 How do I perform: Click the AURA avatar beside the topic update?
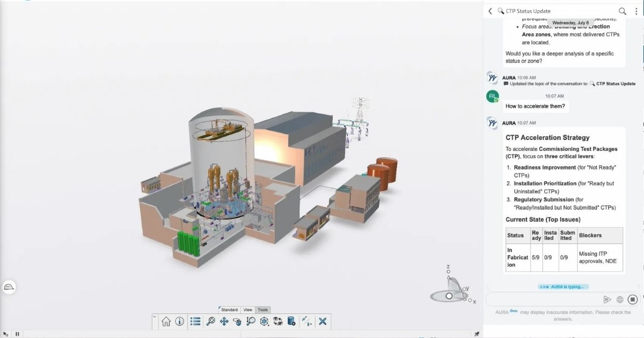(493, 78)
